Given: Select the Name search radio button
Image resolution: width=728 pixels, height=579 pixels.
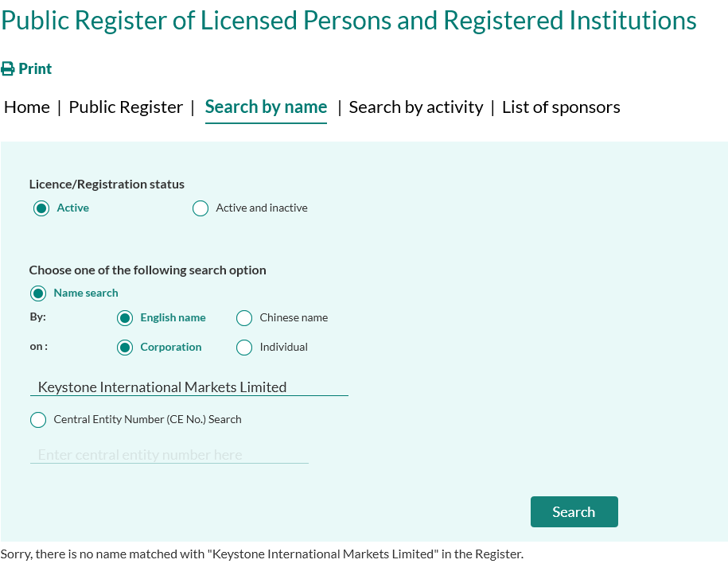Looking at the screenshot, I should pyautogui.click(x=38, y=293).
